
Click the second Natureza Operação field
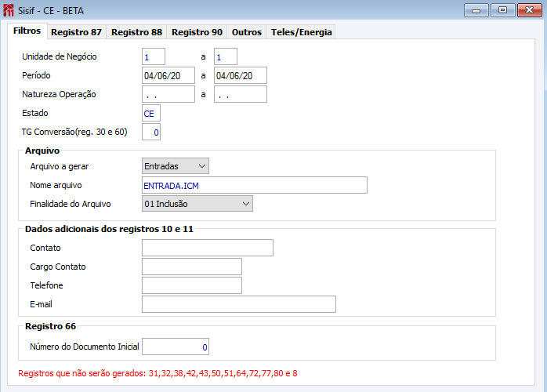(241, 95)
